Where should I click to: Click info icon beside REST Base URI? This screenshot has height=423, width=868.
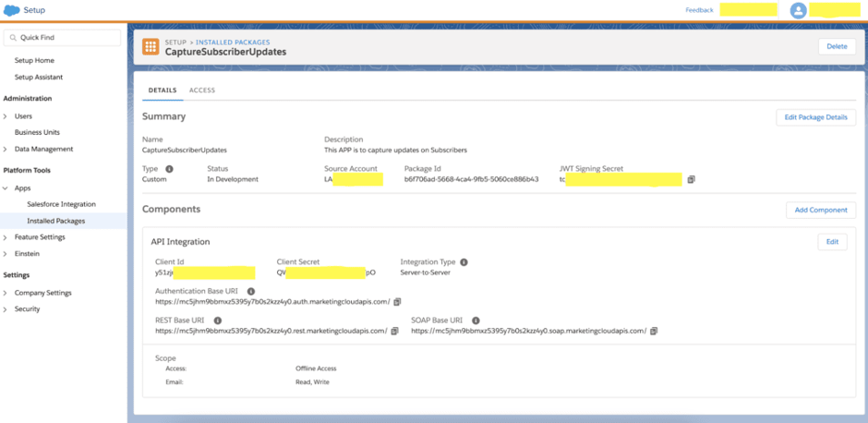coord(218,320)
